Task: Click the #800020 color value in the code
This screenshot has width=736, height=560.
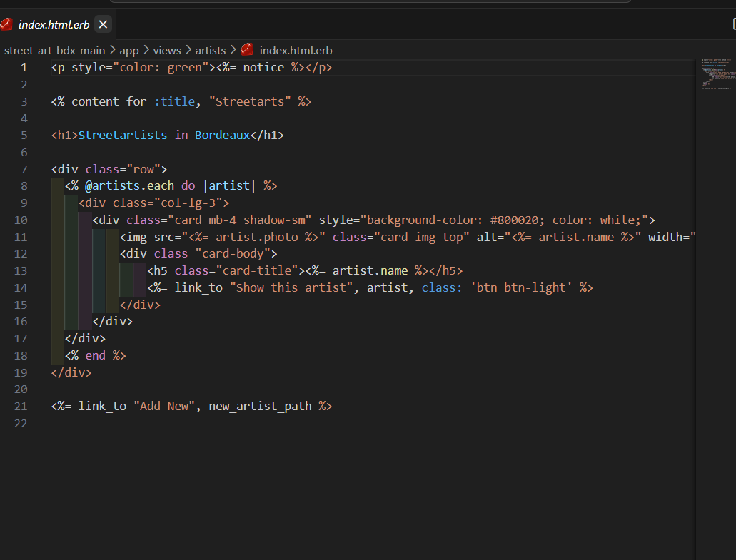Action: tap(514, 220)
